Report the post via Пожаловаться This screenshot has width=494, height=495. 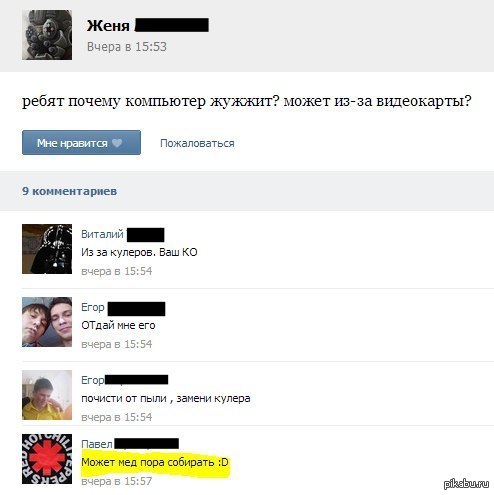197,143
